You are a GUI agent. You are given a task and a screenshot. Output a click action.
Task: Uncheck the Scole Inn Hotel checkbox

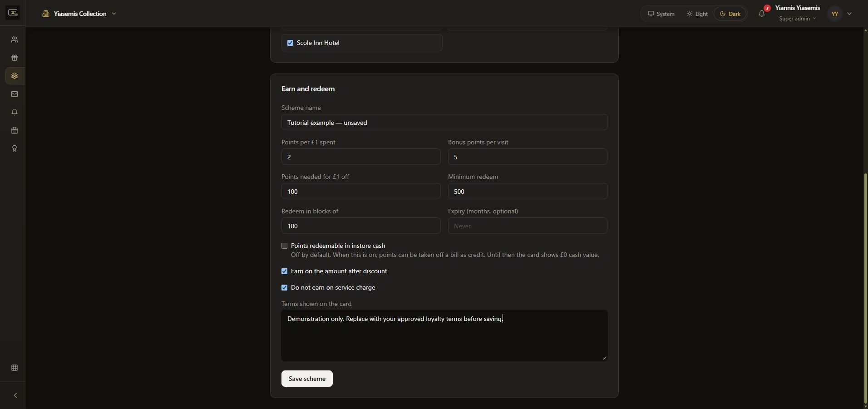[291, 43]
